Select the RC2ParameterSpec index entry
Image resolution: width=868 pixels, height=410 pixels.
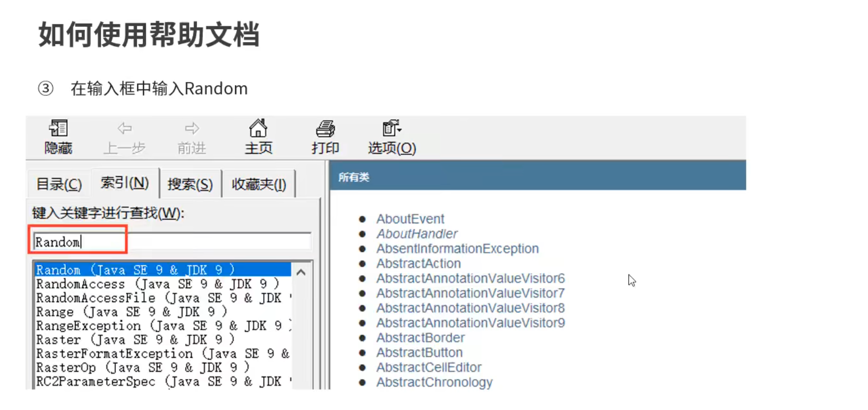pos(163,382)
